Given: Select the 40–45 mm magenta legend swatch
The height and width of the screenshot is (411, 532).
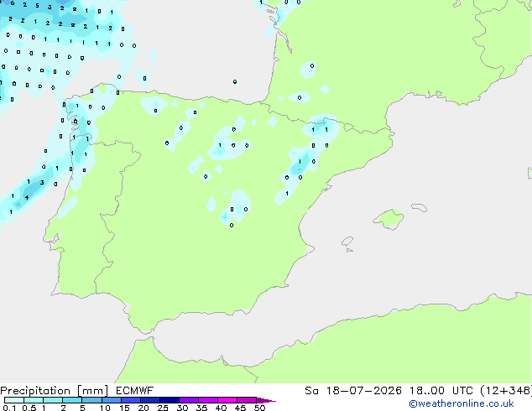Looking at the screenshot, I should pos(227,400).
